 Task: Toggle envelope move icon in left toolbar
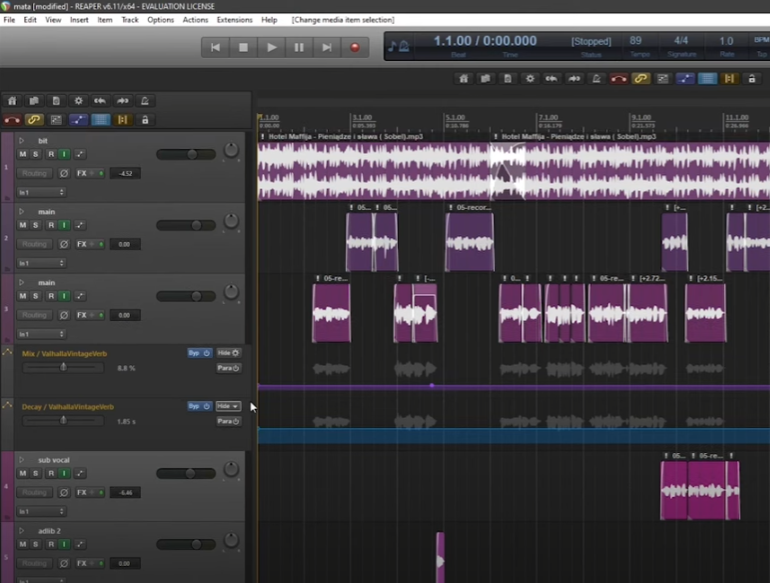click(78, 120)
